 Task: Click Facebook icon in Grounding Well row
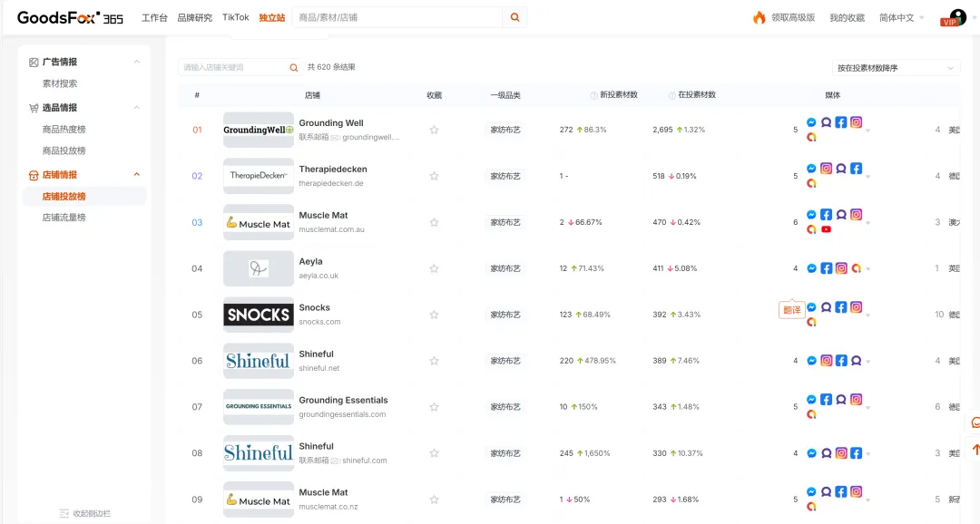[x=841, y=122]
